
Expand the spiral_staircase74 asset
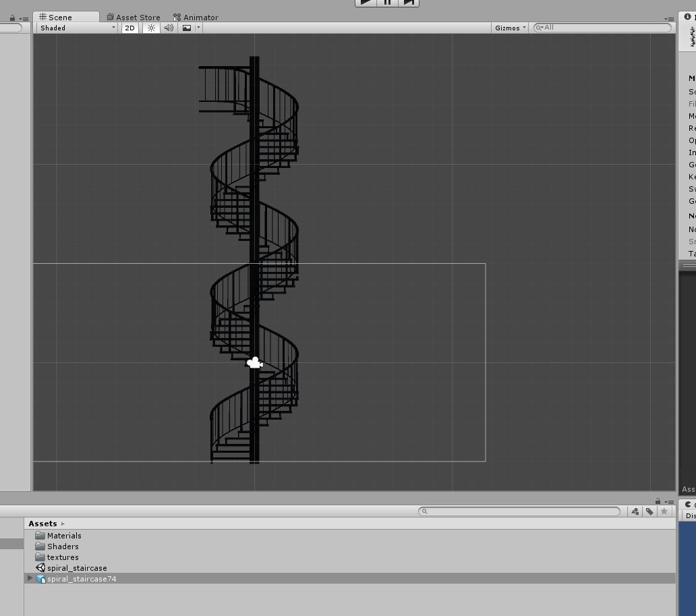click(30, 579)
